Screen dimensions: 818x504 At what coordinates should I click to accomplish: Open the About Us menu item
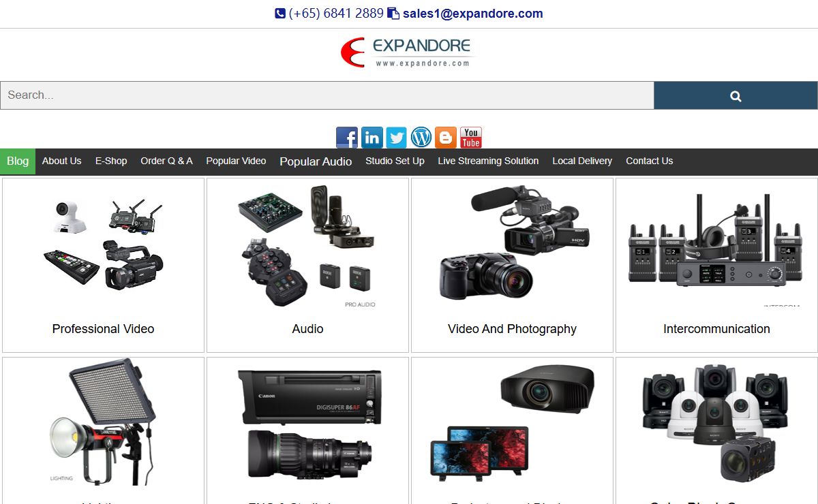point(61,161)
